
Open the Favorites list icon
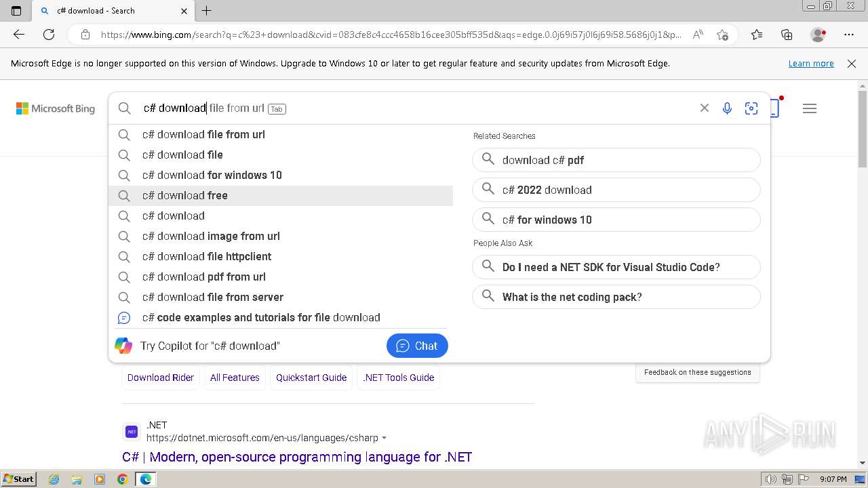coord(757,35)
